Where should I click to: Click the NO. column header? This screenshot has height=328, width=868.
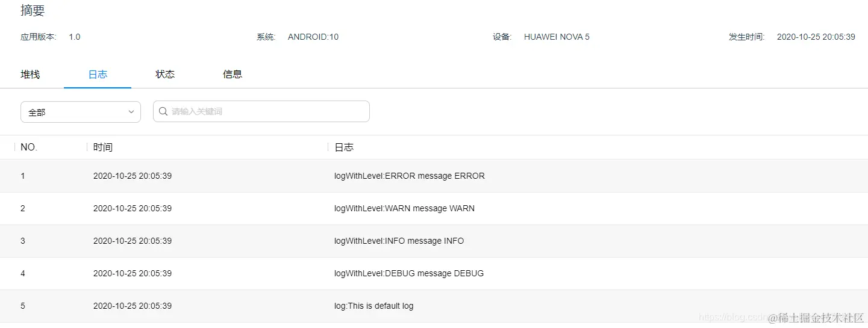(x=29, y=147)
